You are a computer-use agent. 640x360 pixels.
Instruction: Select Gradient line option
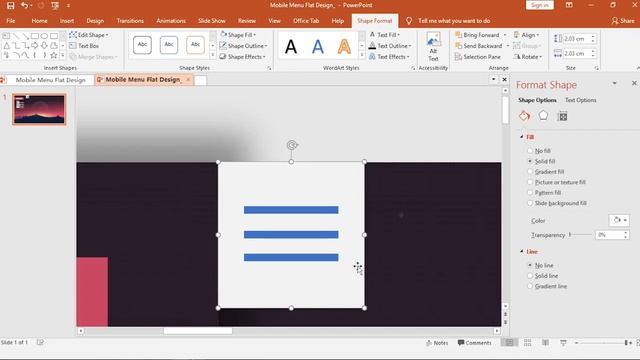coord(547,286)
